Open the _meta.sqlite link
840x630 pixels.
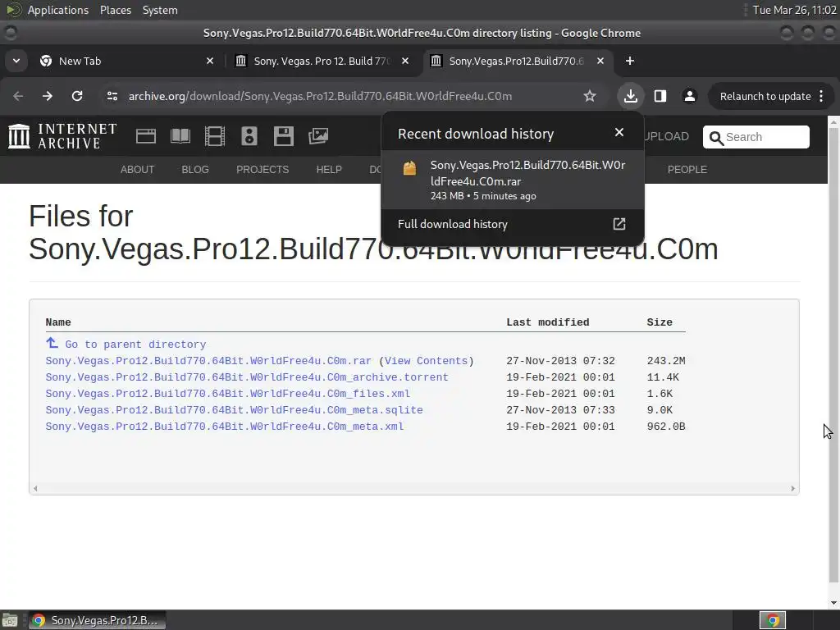point(234,410)
